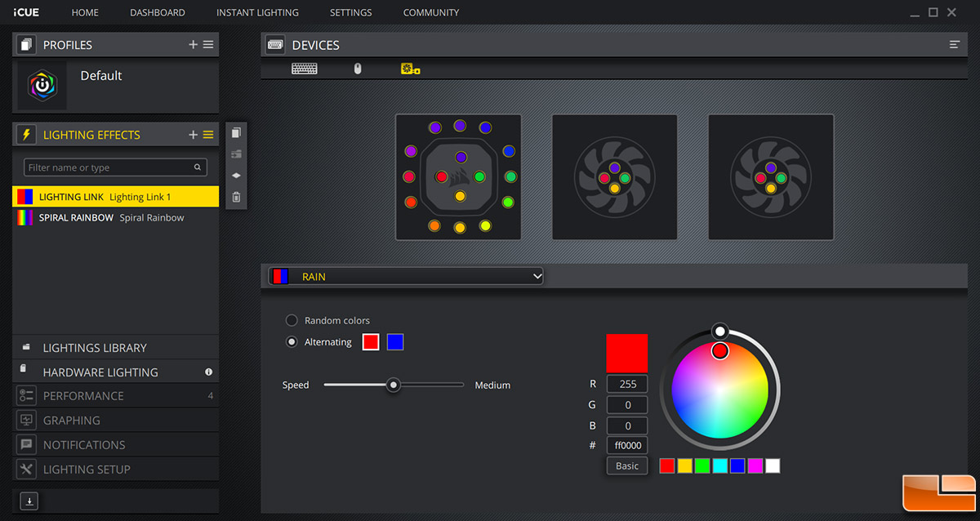Expand Lighting Setup section

115,470
